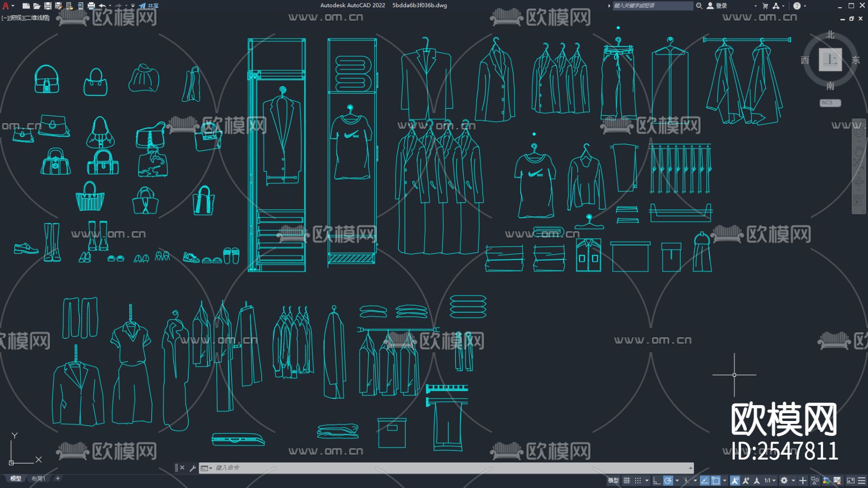Screen dimensions: 868x488
Task: Add a new layout with plus button
Action: (x=58, y=478)
